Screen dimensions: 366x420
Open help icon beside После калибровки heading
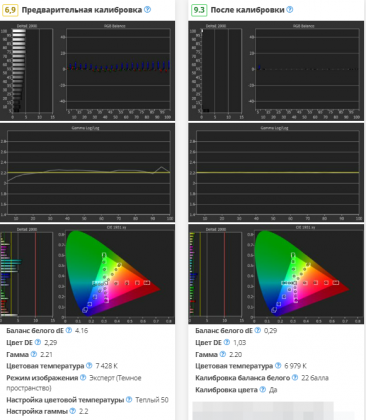tap(290, 10)
